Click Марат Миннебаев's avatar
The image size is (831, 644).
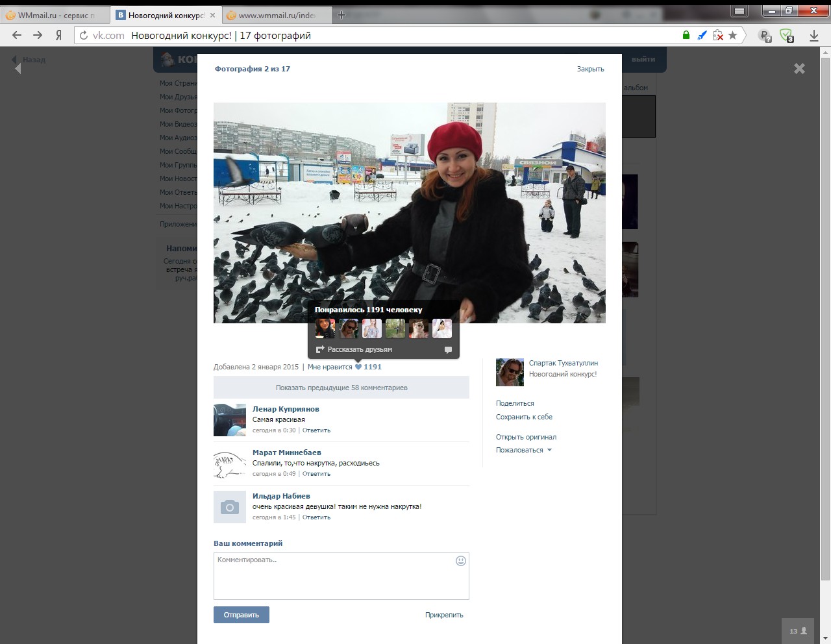230,463
